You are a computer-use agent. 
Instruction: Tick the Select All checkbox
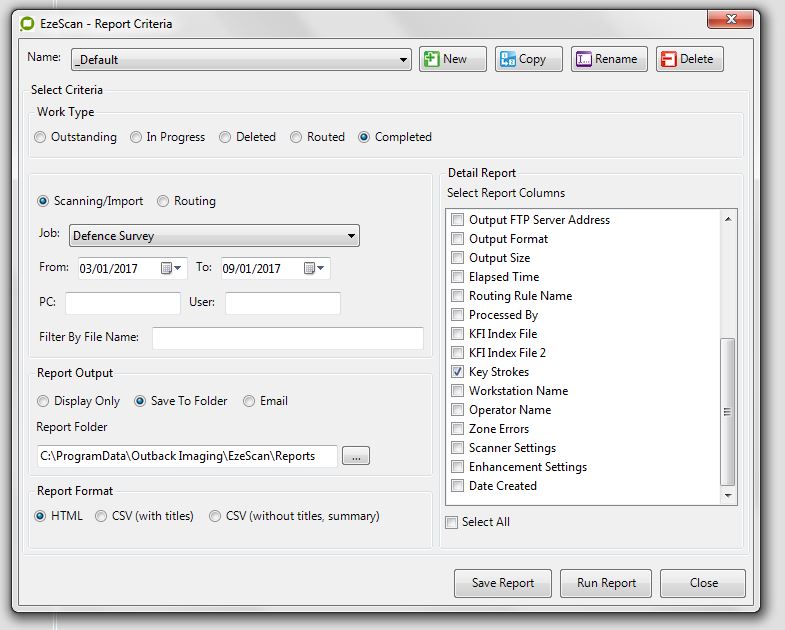451,522
